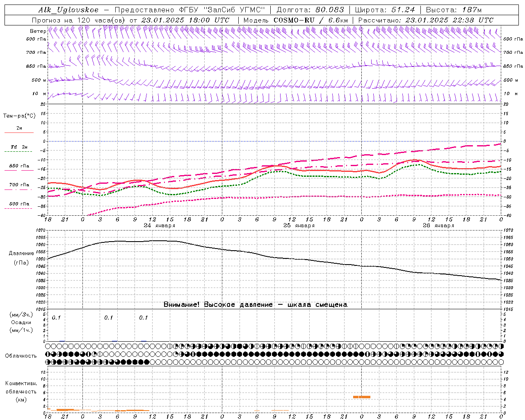Click the Долгота: 80.083 value
Image resolution: width=525 pixels, height=420 pixels.
click(310, 10)
